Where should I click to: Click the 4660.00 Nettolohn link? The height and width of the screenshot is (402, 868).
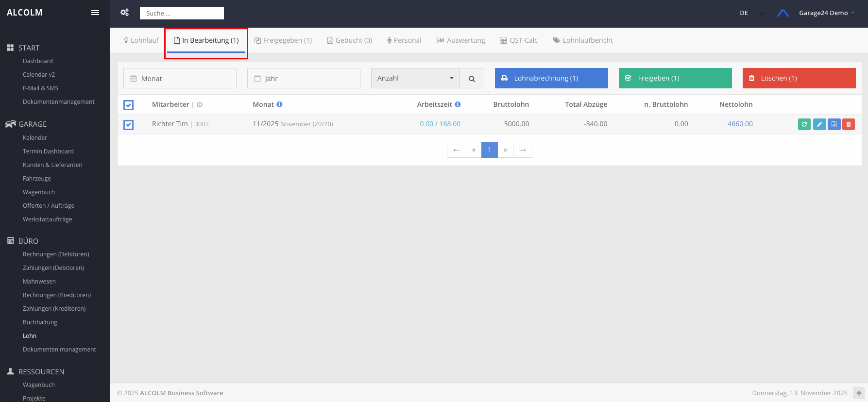point(740,124)
